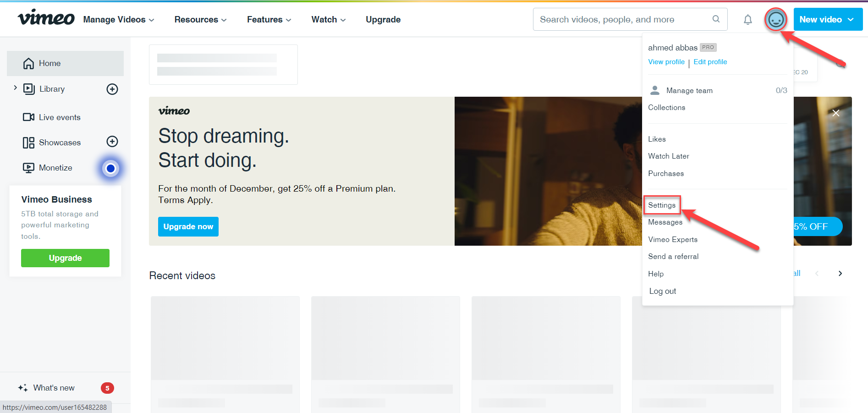Click the second recent video thumbnail
The height and width of the screenshot is (413, 868).
[385, 338]
